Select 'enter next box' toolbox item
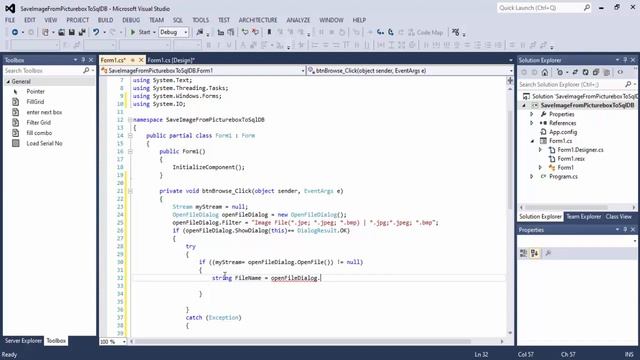 pos(44,112)
